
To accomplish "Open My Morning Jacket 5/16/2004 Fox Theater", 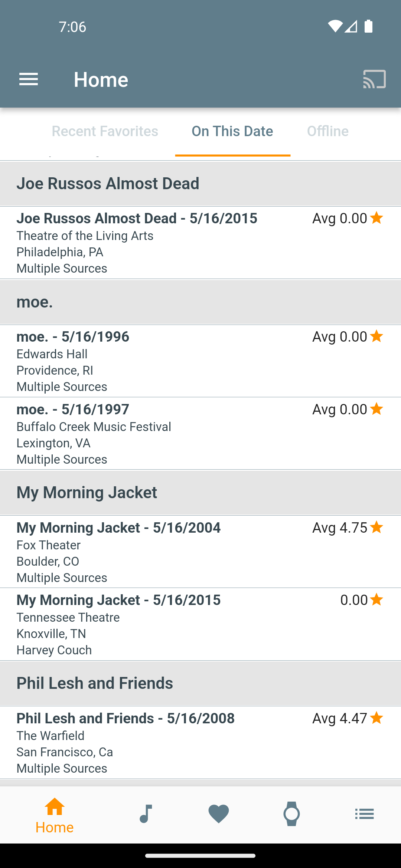I will tap(200, 552).
